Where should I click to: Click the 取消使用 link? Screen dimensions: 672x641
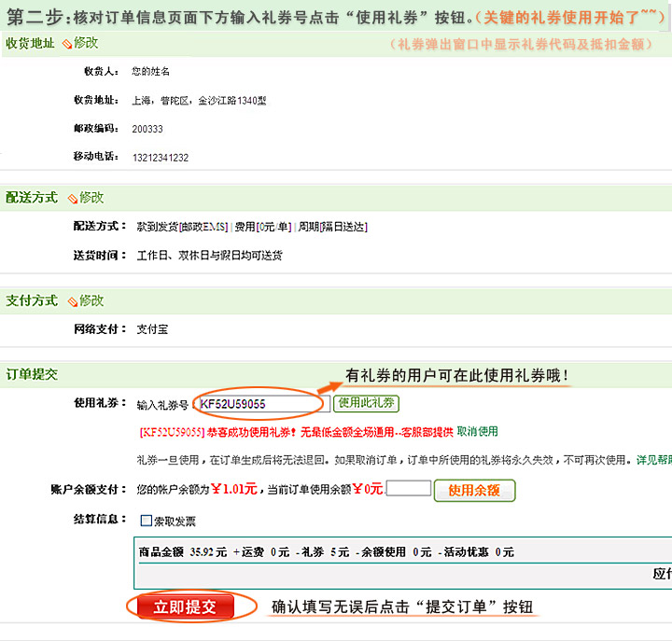pyautogui.click(x=477, y=431)
